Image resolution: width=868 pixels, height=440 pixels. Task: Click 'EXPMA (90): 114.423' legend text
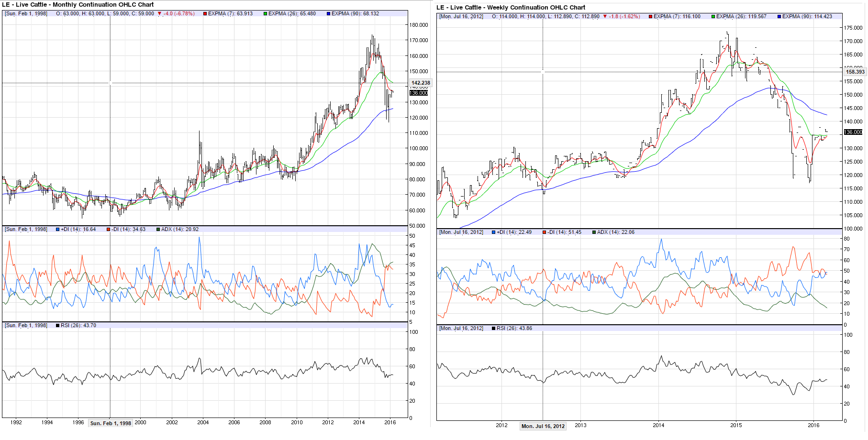coord(807,17)
